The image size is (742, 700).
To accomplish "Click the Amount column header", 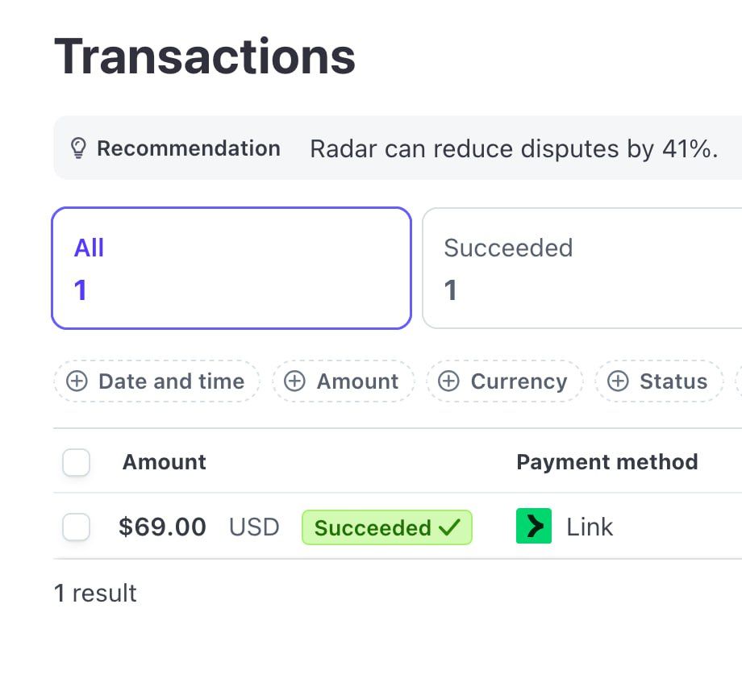I will click(x=164, y=462).
